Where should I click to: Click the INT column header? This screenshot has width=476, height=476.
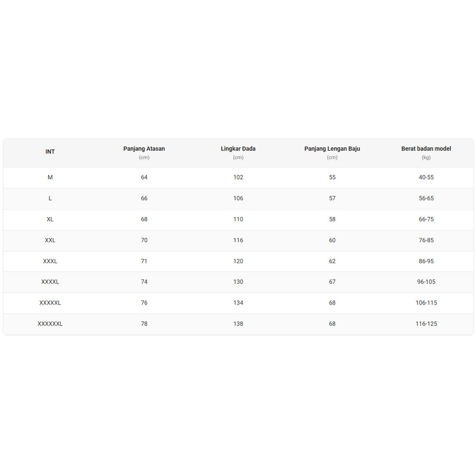pyautogui.click(x=50, y=152)
